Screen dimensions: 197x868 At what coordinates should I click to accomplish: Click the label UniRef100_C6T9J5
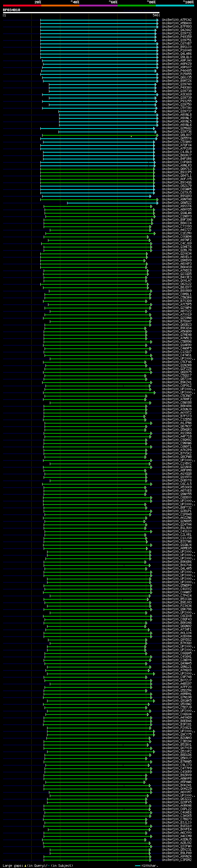[x=177, y=192]
